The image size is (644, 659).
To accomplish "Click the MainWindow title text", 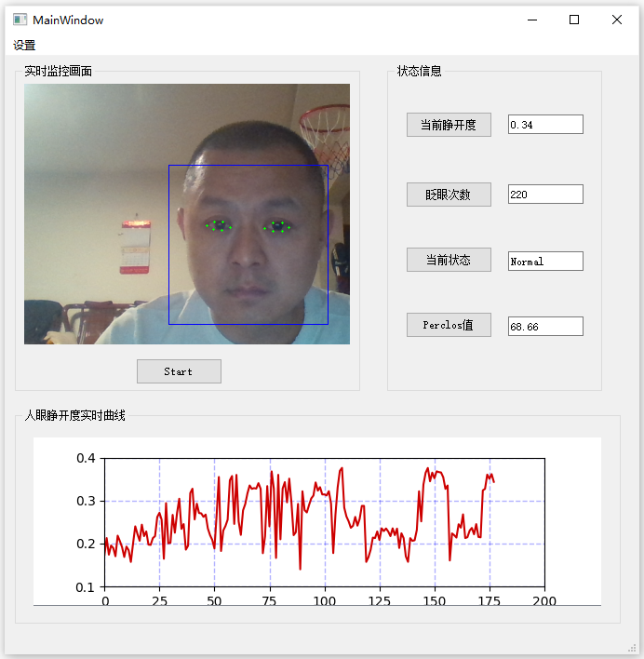I will [x=68, y=20].
